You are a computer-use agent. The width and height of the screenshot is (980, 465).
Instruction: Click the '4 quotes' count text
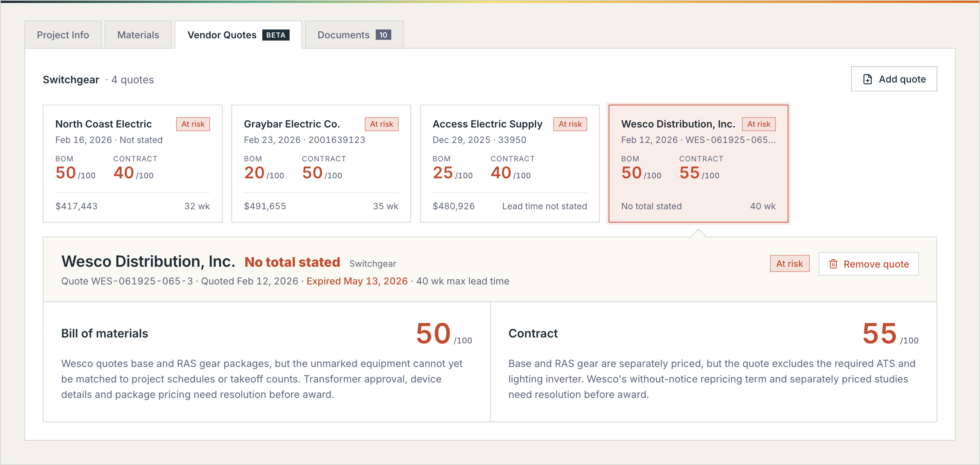click(x=132, y=80)
